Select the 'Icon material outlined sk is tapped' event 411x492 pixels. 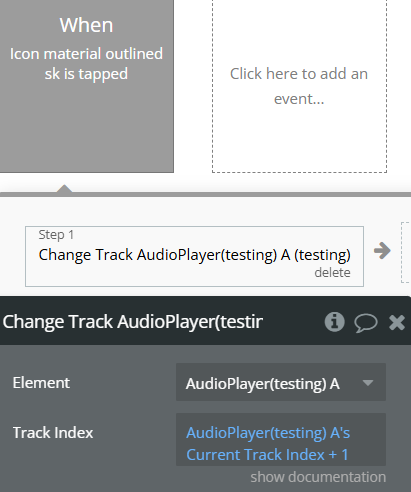tap(86, 86)
